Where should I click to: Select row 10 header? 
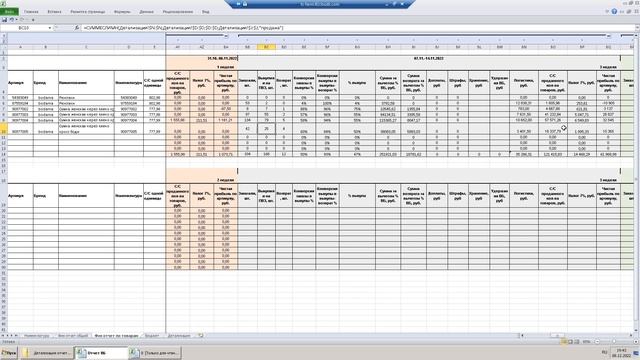(x=3, y=129)
